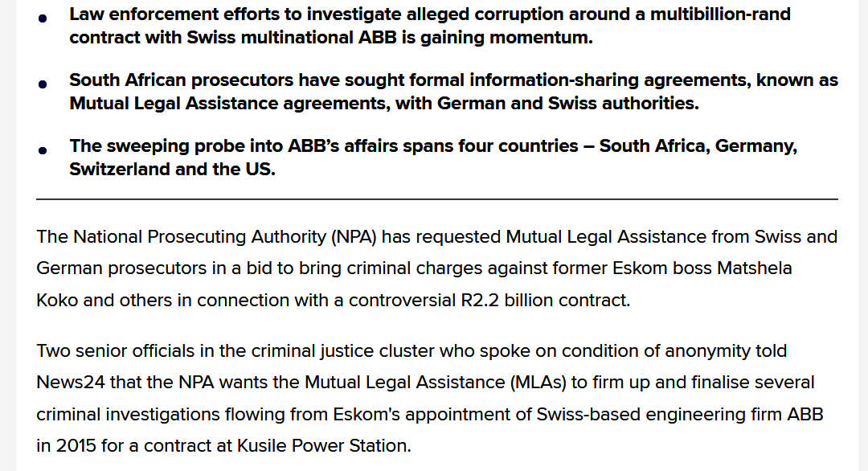The width and height of the screenshot is (868, 471).
Task: Click the second bullet point dot
Action: (43, 83)
